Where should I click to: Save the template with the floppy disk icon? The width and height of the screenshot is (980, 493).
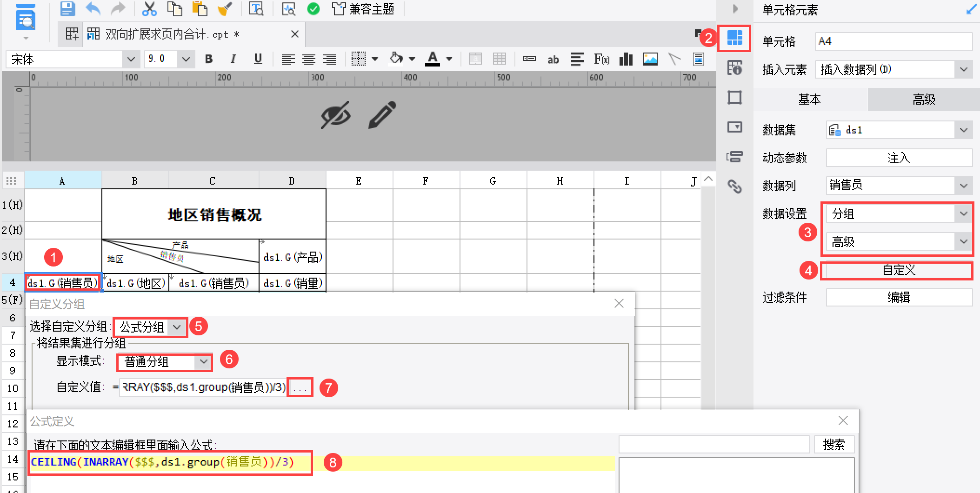point(68,9)
